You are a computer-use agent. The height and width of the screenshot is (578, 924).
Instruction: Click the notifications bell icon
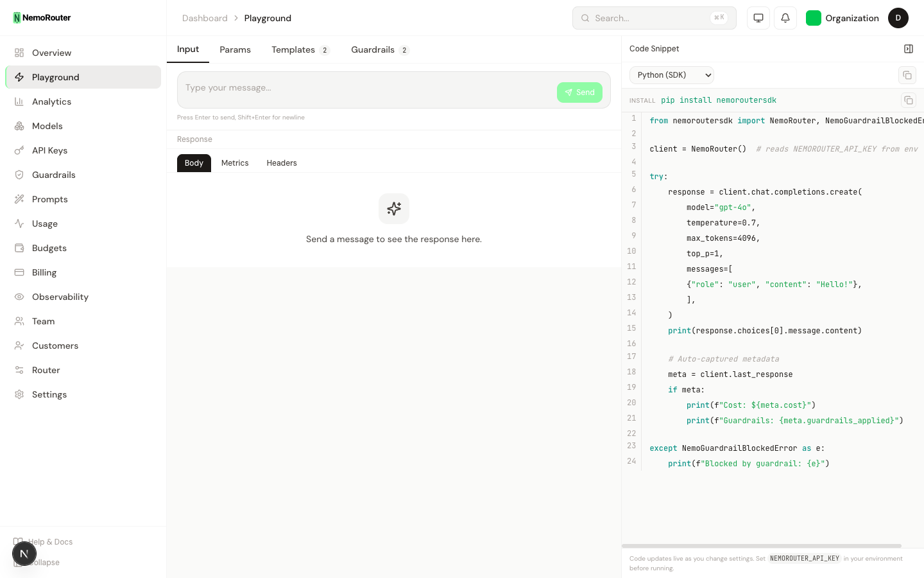coord(785,18)
